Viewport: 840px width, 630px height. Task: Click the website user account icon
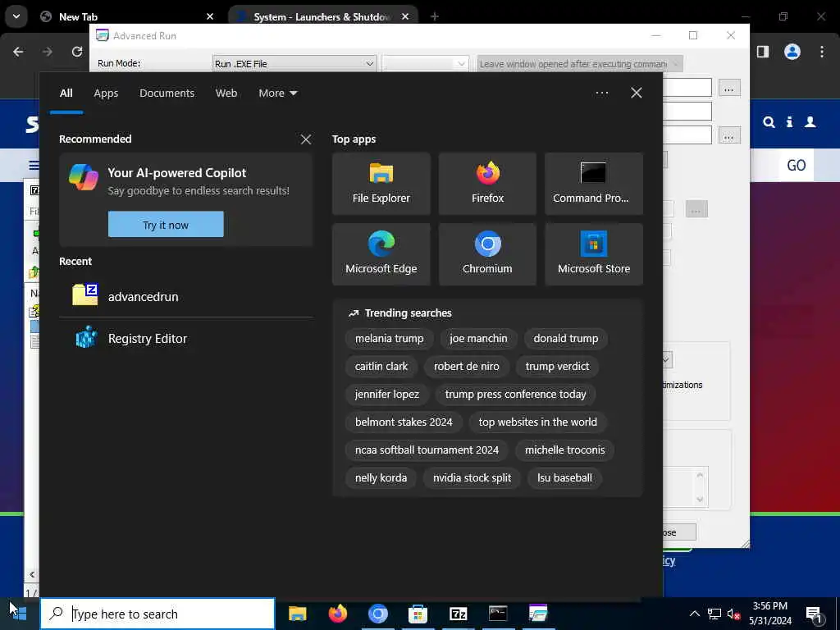tap(810, 122)
